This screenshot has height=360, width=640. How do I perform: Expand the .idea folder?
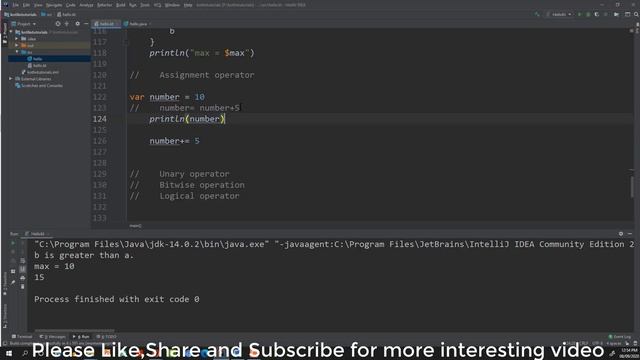(17, 39)
